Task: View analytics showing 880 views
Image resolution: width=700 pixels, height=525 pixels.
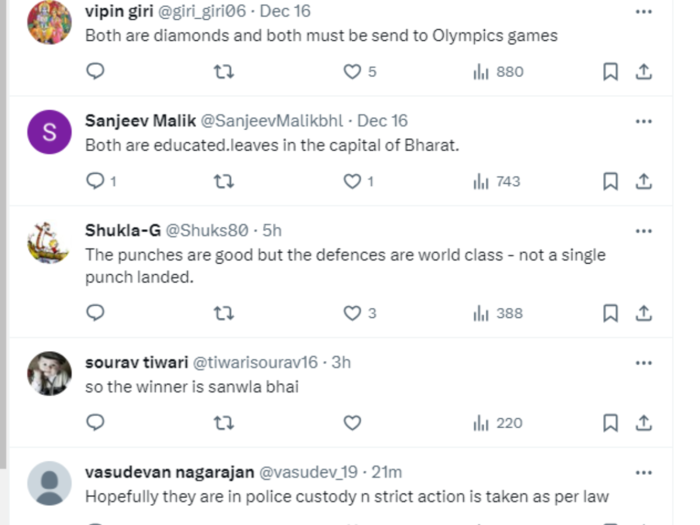Action: (498, 71)
